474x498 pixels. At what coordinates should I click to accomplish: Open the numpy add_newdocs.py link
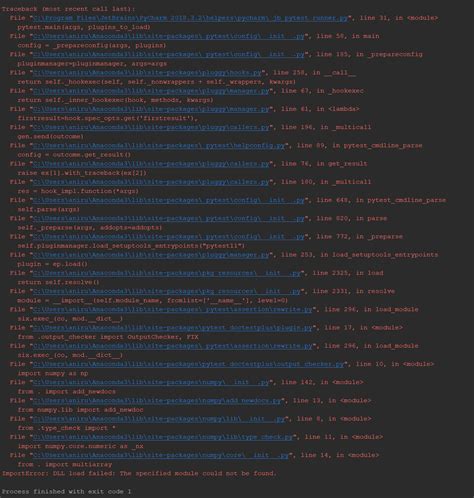pos(157,400)
